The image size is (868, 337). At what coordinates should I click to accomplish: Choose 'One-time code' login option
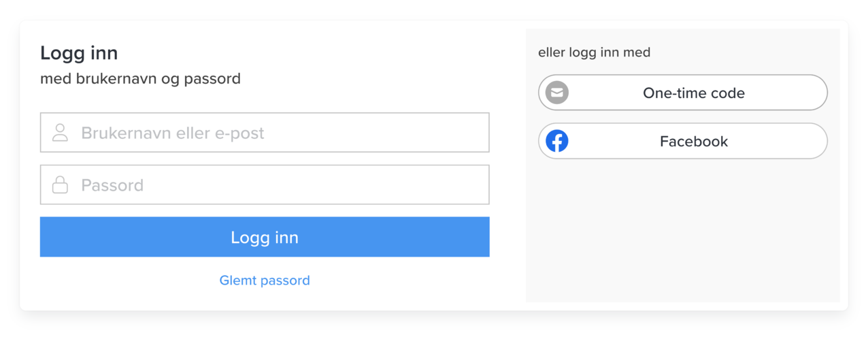click(x=683, y=93)
